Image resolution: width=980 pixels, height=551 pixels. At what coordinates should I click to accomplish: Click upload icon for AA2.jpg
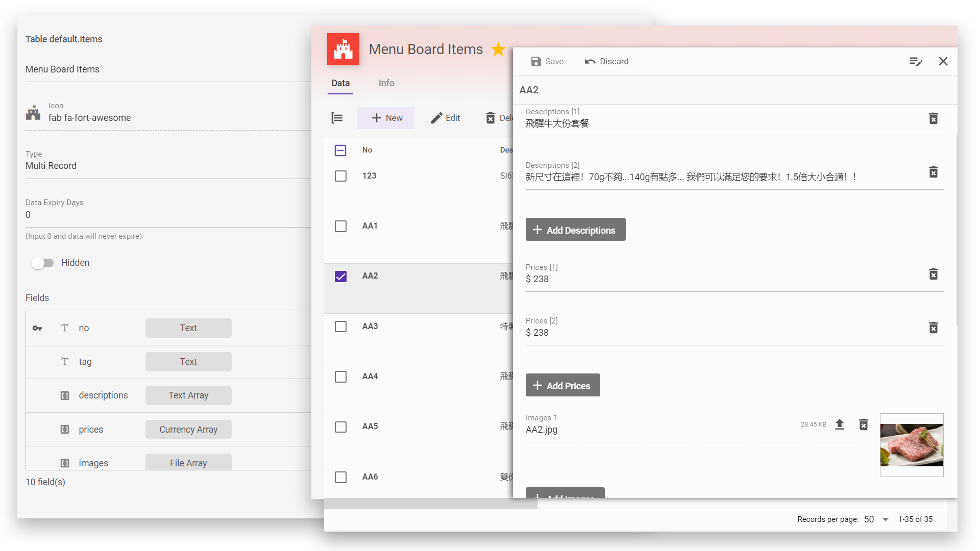(x=840, y=424)
